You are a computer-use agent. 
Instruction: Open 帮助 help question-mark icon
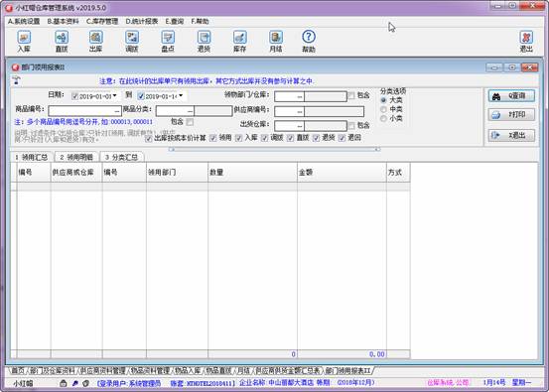pyautogui.click(x=309, y=42)
